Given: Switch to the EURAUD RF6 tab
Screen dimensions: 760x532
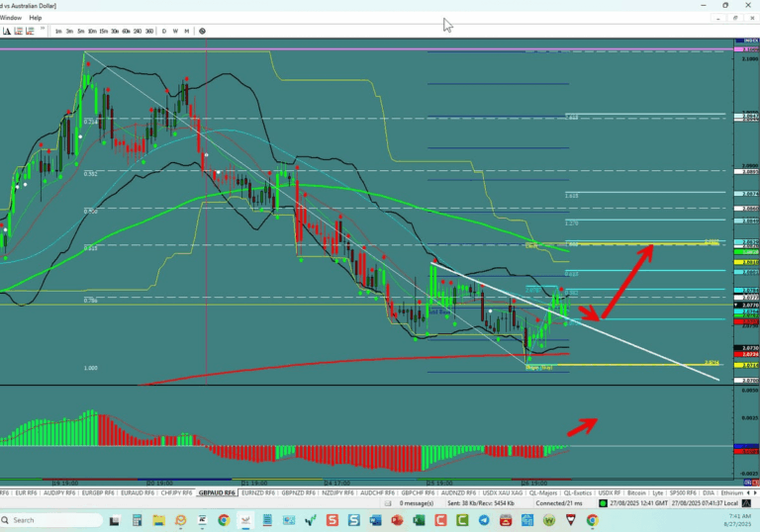Looking at the screenshot, I should coord(138,492).
